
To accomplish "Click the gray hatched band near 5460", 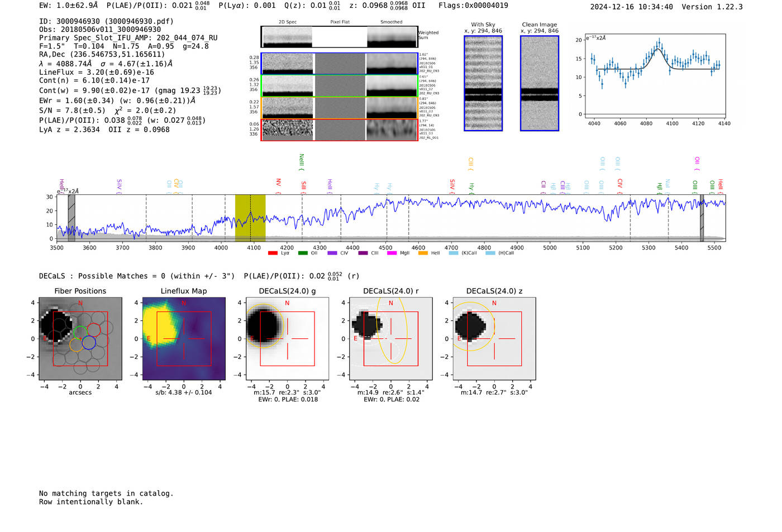I will 702,218.
